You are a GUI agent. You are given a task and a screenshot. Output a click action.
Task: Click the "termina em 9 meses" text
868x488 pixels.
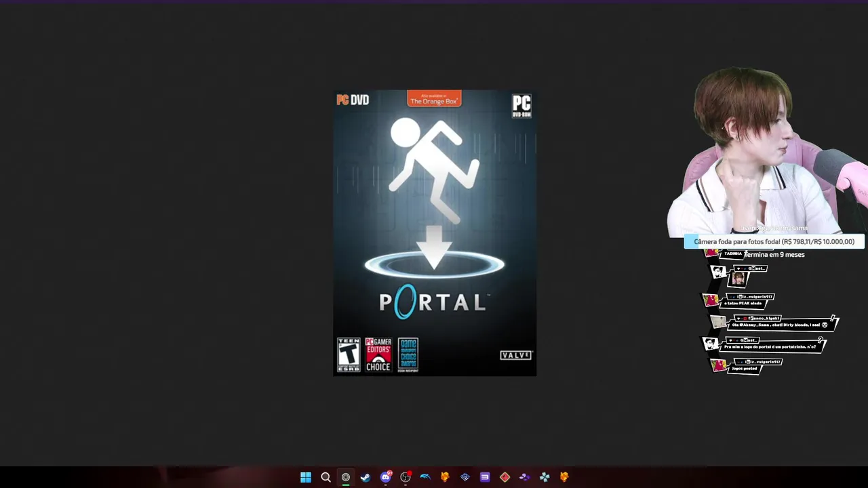(x=774, y=255)
